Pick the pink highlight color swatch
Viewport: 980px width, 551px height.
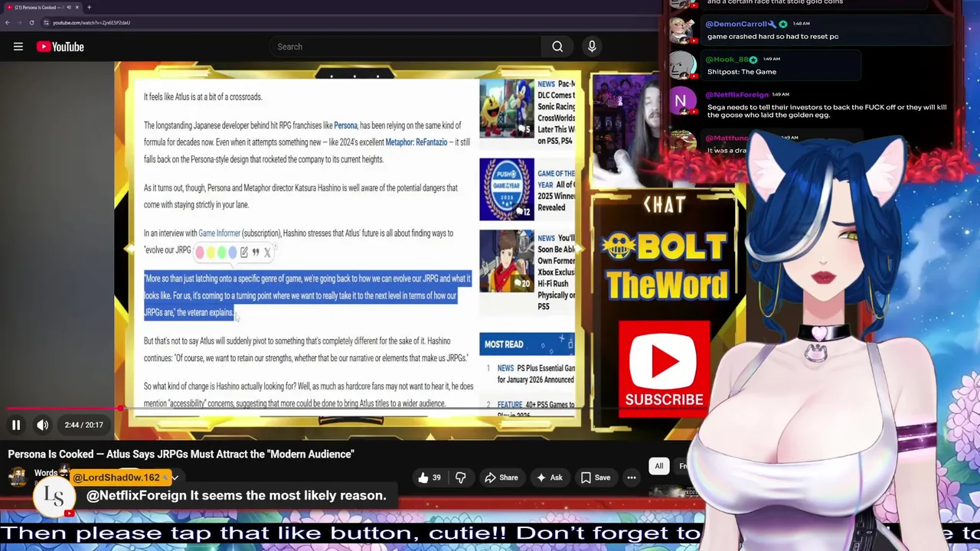200,252
